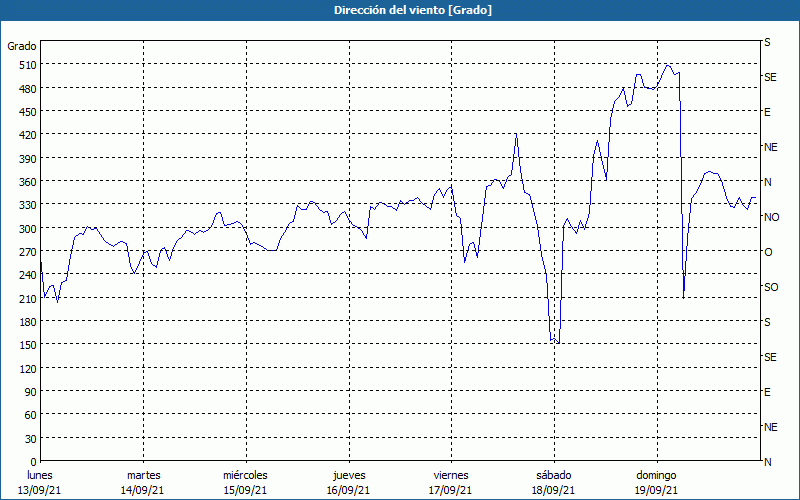800x500 pixels.
Task: Pick the 390 tick label
Action: (28, 159)
